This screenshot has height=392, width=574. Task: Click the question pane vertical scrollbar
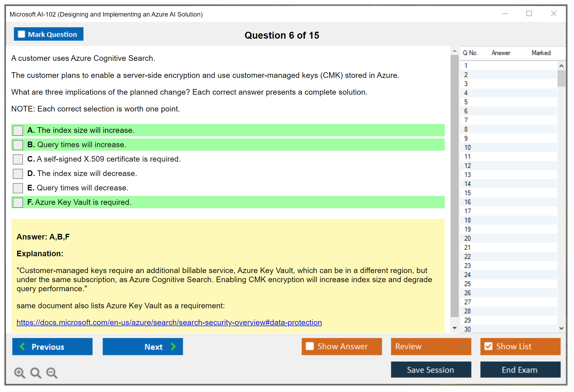[x=454, y=187]
